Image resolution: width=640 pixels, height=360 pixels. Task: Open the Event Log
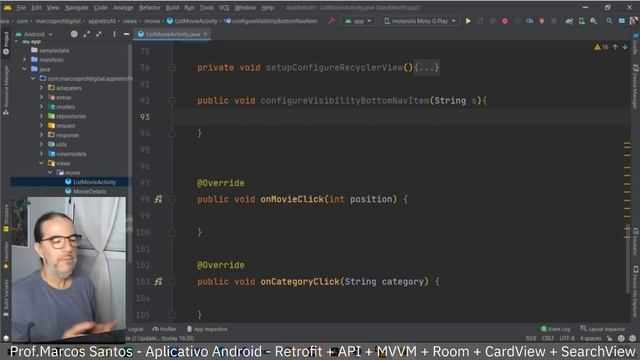tap(556, 329)
